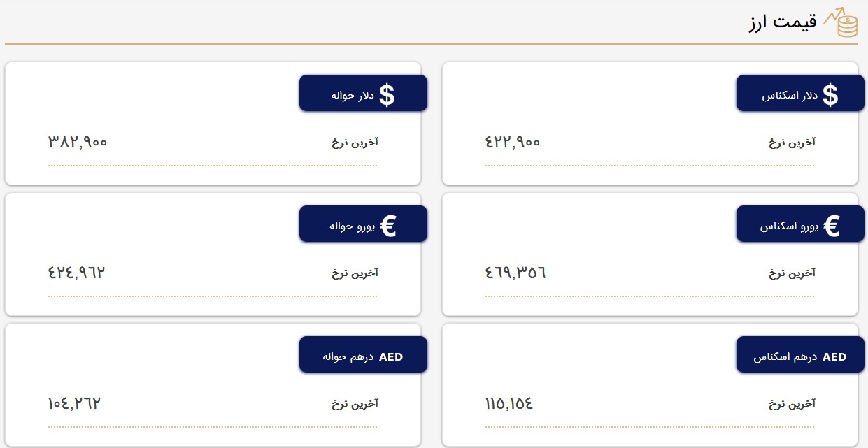Screen dimensions: 868x448
Task: Click the dollar sign icon on دلار حواله
Action: (387, 95)
